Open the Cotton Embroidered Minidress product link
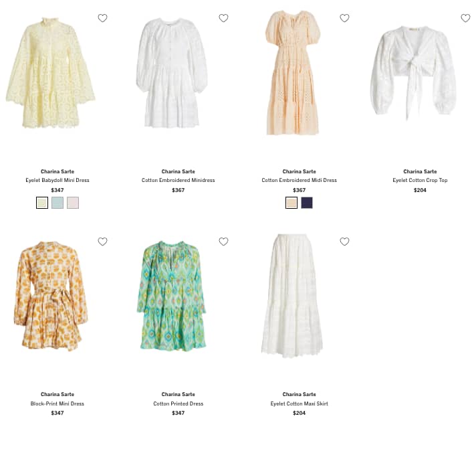Image resolution: width=476 pixels, height=455 pixels. [178, 180]
